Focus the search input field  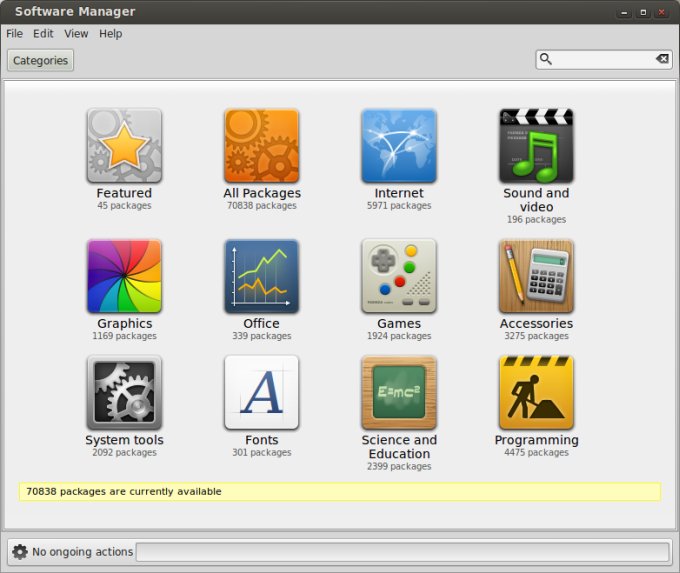click(x=604, y=59)
